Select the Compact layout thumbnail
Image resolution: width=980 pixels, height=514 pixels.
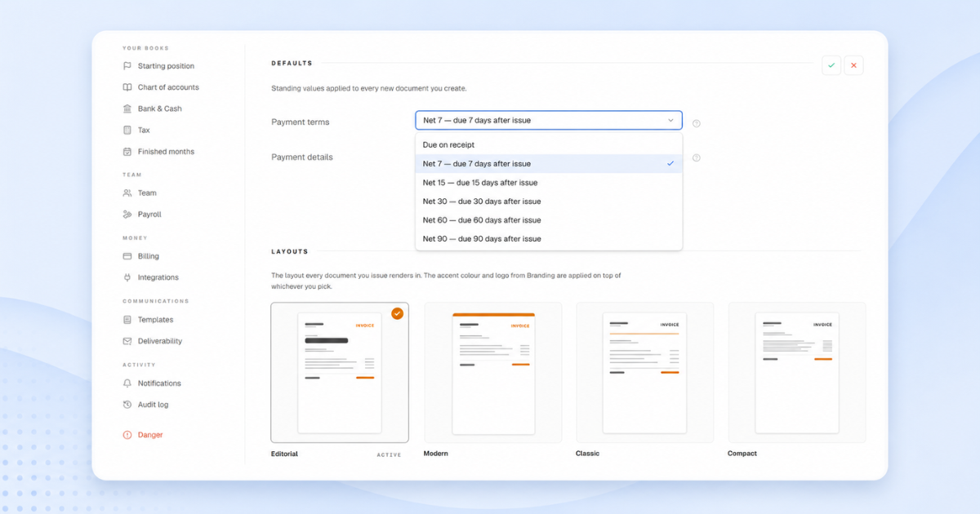797,373
